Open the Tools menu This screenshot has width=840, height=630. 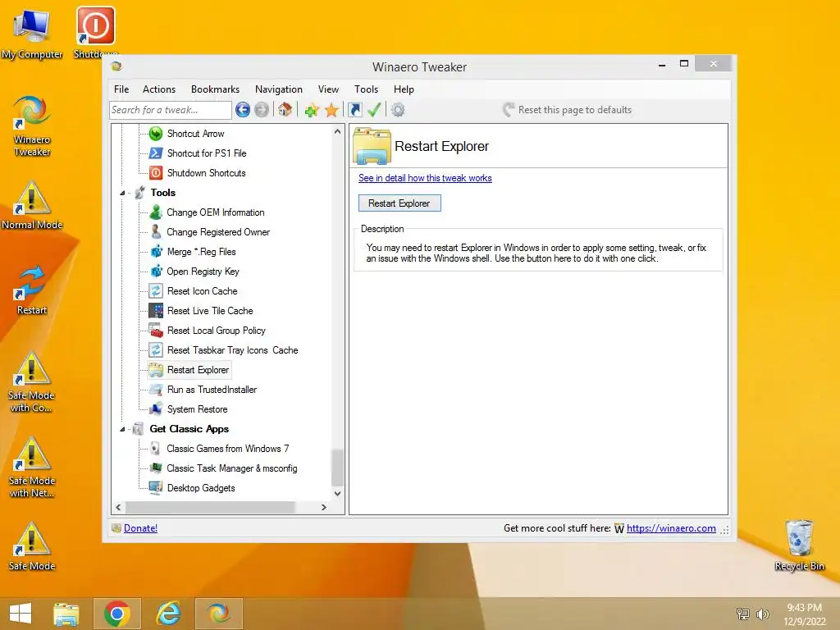coord(367,89)
